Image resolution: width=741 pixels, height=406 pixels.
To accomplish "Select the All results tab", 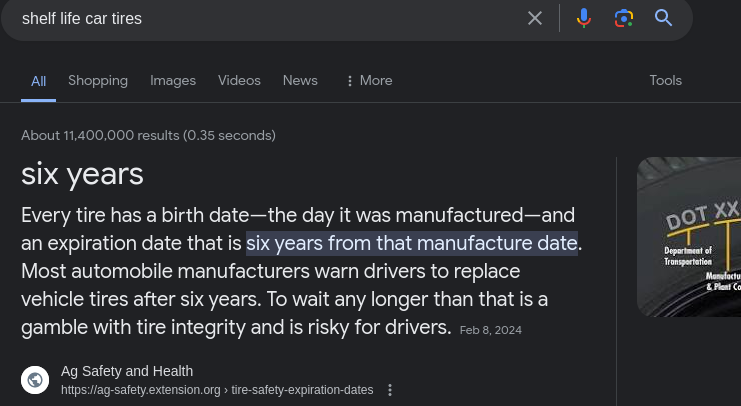I will click(38, 81).
